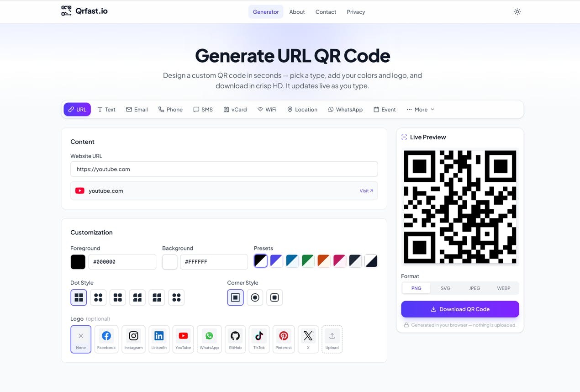Viewport: 580px width, 392px height.
Task: Choose the SMS QR type
Action: coord(203,110)
